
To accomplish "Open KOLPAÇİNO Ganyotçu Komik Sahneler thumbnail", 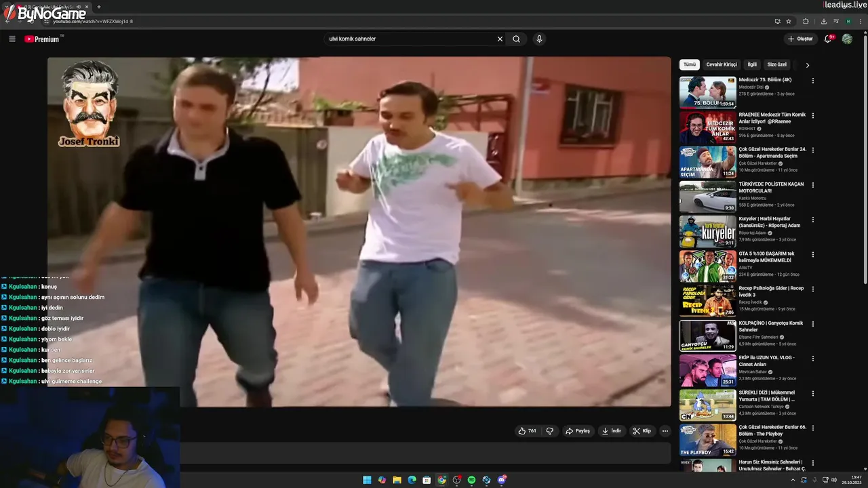I will tap(707, 335).
